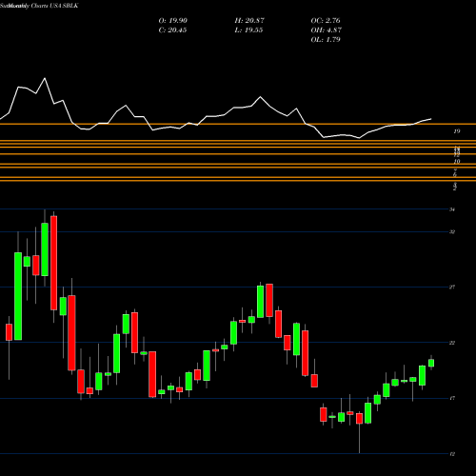Click the tallest red candlestick after the 34 peak
Screen dimensions: 476x476
54,263
